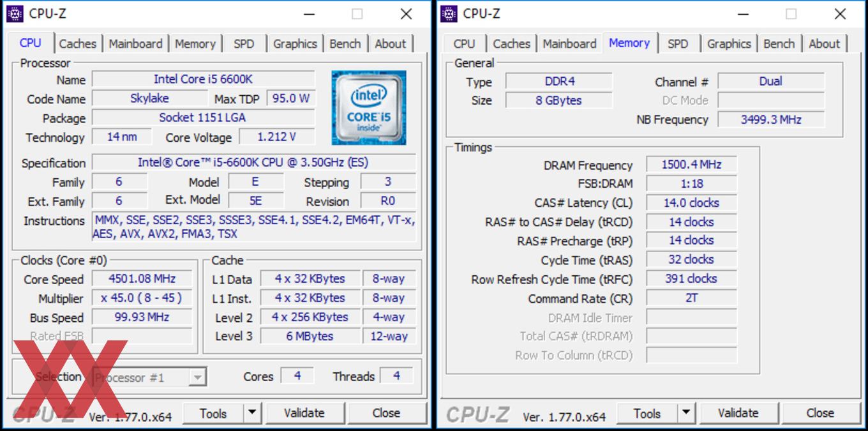The width and height of the screenshot is (868, 431).
Task: Click CPU-Z app icon in right window title bar
Action: [449, 13]
